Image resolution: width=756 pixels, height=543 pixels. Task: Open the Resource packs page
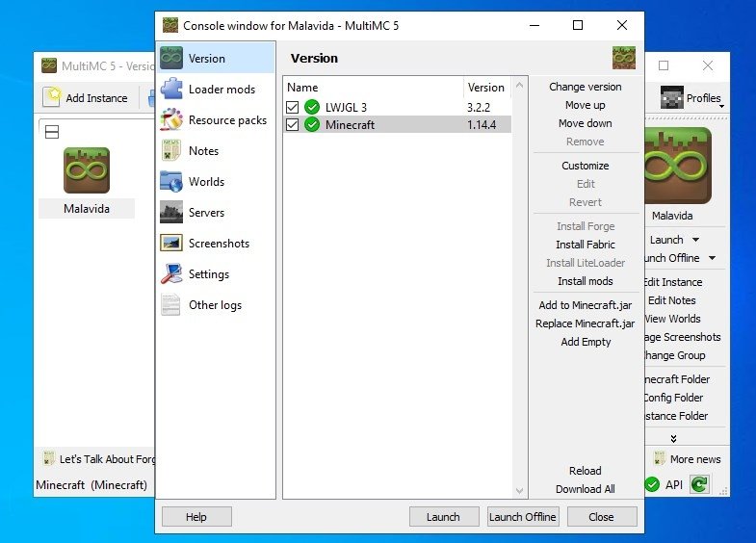(216, 120)
